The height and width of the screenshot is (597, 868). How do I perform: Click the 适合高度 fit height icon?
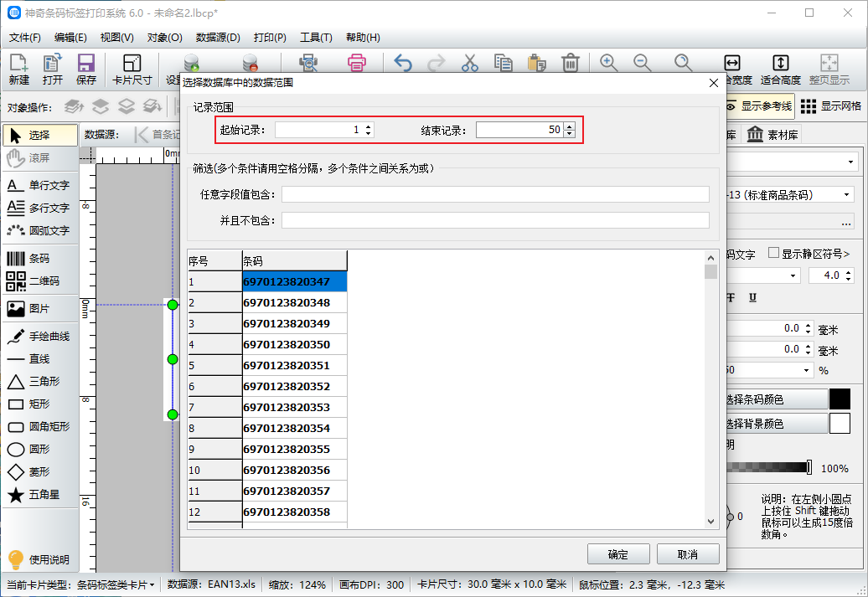tap(781, 69)
